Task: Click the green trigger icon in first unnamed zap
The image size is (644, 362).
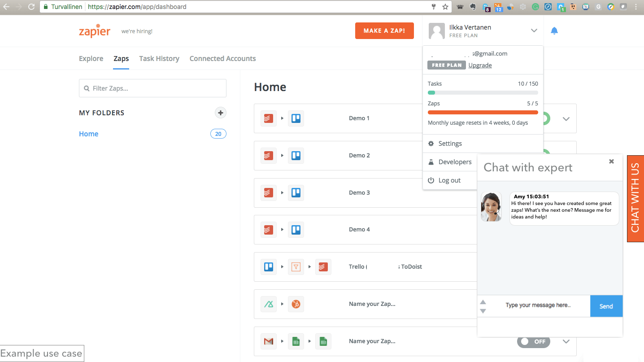Action: [268, 304]
